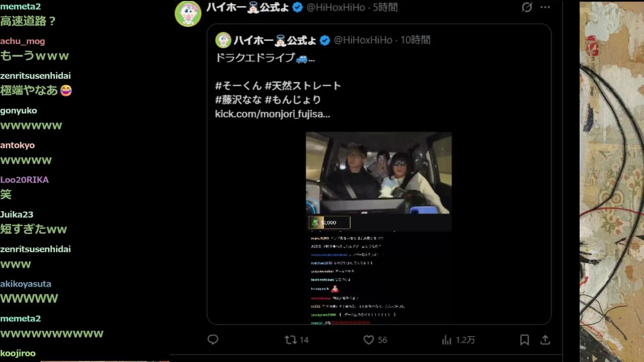Open hashtag #もんじょり
The image size is (644, 362).
(x=293, y=100)
